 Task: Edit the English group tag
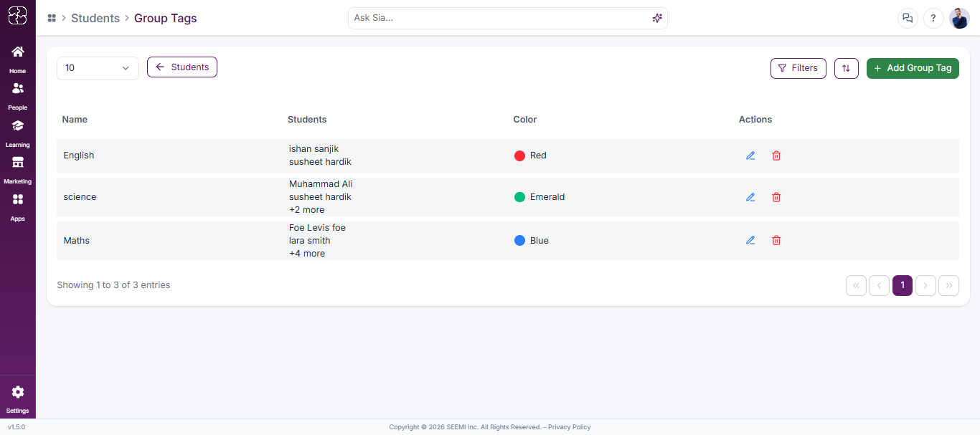tap(750, 156)
